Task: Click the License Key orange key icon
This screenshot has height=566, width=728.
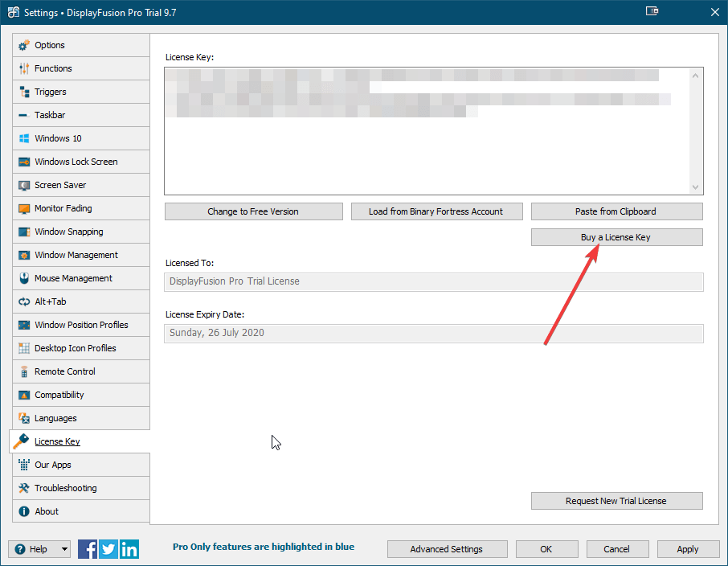Action: pyautogui.click(x=21, y=441)
